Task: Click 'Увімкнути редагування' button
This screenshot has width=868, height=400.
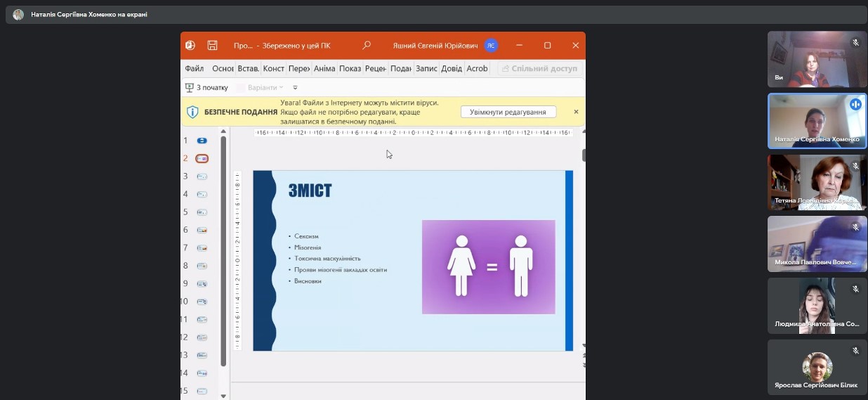Action: pyautogui.click(x=508, y=112)
